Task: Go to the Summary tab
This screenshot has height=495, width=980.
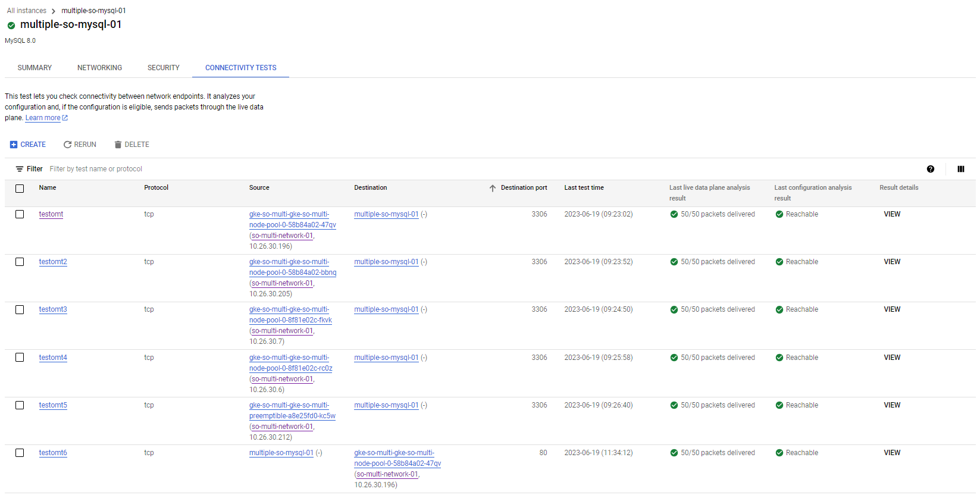Action: (35, 68)
